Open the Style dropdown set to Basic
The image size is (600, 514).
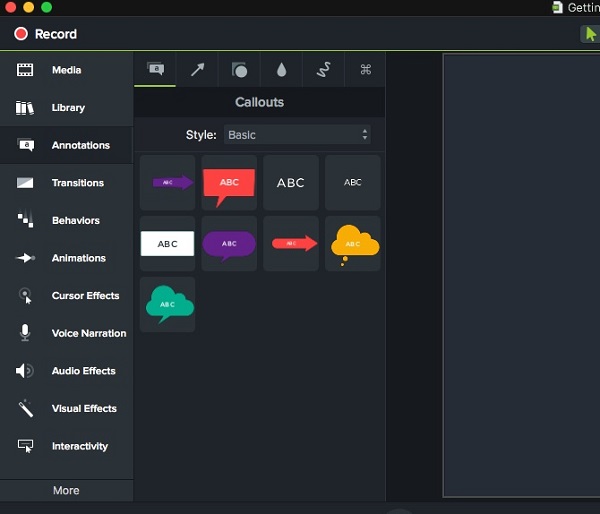297,134
